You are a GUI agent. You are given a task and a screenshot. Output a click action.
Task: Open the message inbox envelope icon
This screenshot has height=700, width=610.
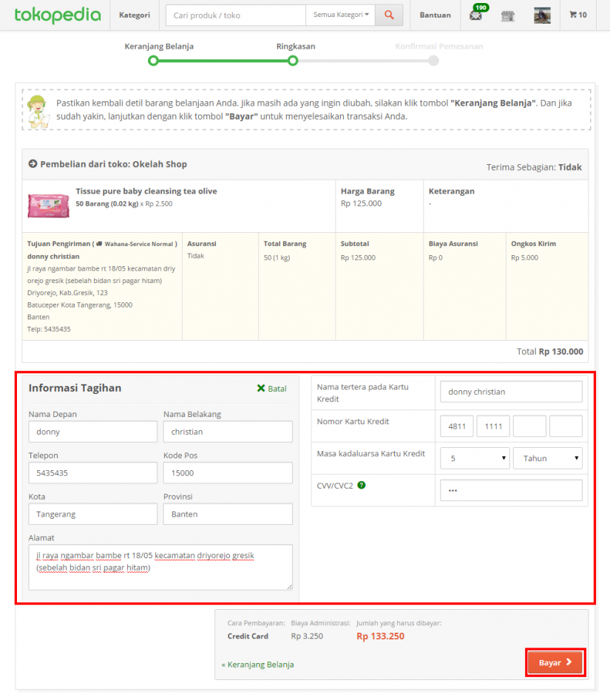(476, 15)
